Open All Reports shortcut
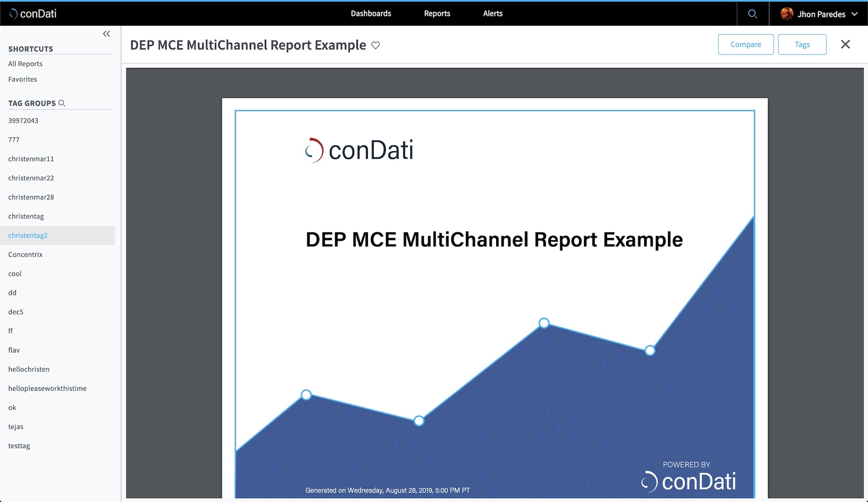The height and width of the screenshot is (502, 868). [x=25, y=64]
